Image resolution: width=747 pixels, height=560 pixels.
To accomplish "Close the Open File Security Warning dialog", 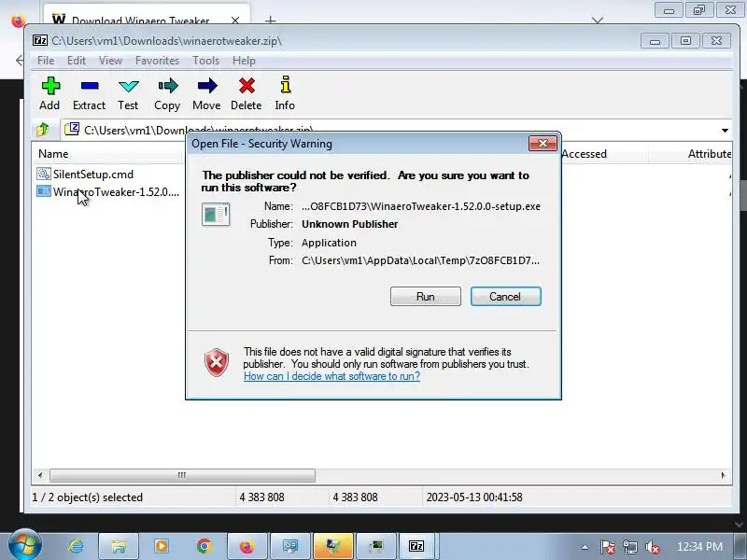I will click(x=543, y=144).
